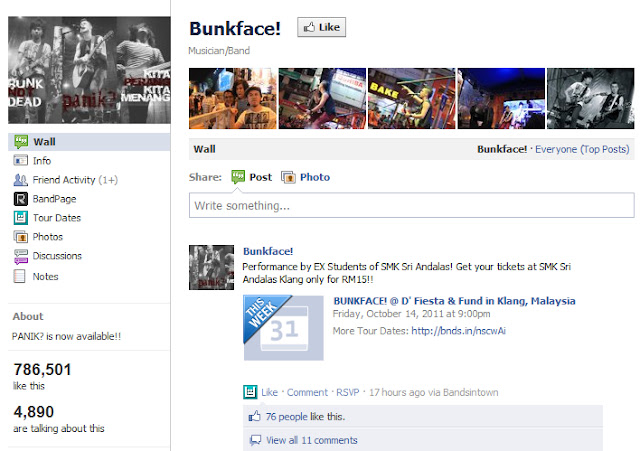This screenshot has height=451, width=640.
Task: View all 11 comments
Action: 311,440
